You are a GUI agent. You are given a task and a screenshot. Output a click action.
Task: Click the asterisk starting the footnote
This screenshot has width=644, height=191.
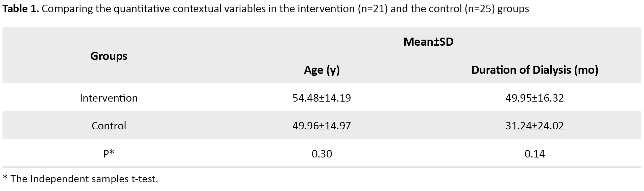pos(5,177)
